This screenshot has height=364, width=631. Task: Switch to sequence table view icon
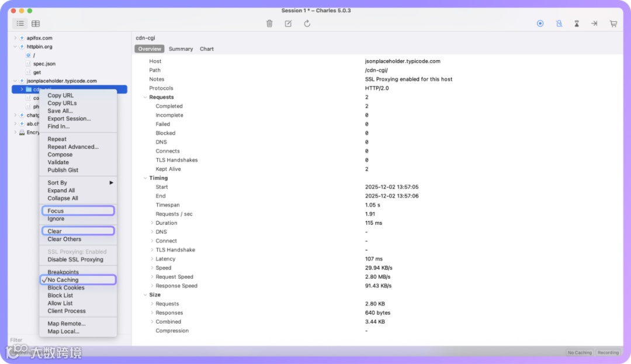[x=36, y=24]
